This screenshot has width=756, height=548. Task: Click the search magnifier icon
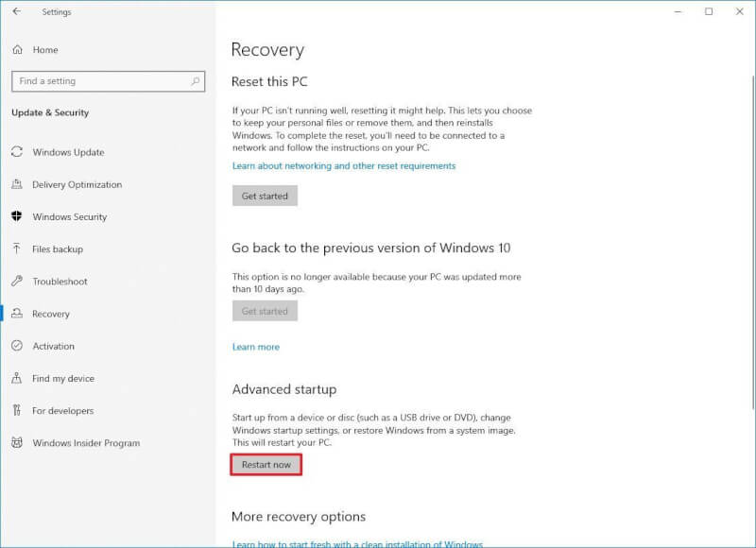[196, 81]
